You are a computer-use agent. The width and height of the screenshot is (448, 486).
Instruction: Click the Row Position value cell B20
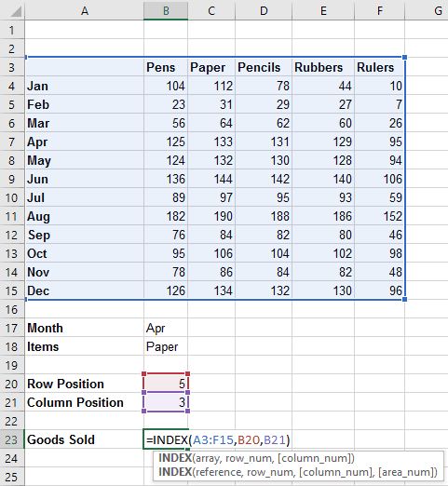pos(166,384)
